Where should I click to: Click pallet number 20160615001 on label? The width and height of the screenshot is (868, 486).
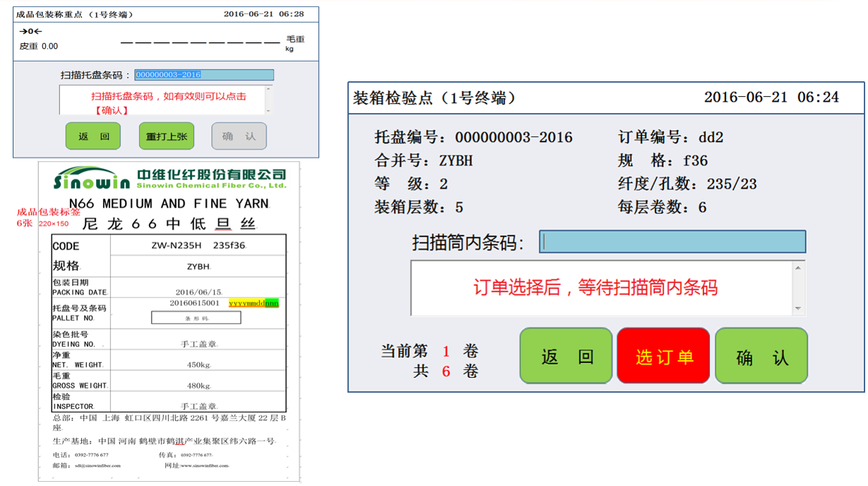[x=194, y=303]
